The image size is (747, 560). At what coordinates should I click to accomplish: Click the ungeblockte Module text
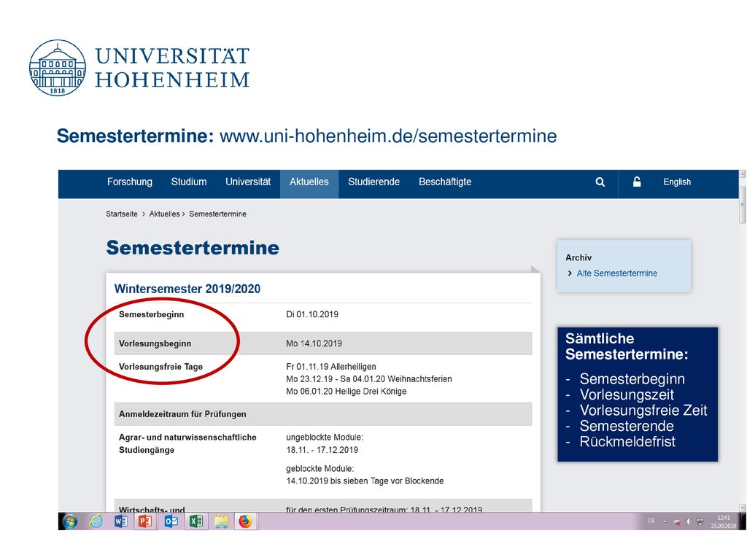coord(325,437)
